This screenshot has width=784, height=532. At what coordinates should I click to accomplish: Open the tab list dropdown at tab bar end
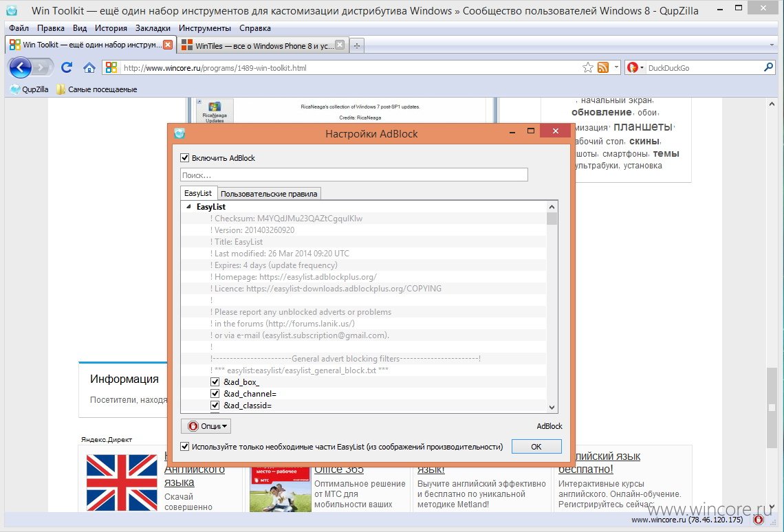coord(772,45)
